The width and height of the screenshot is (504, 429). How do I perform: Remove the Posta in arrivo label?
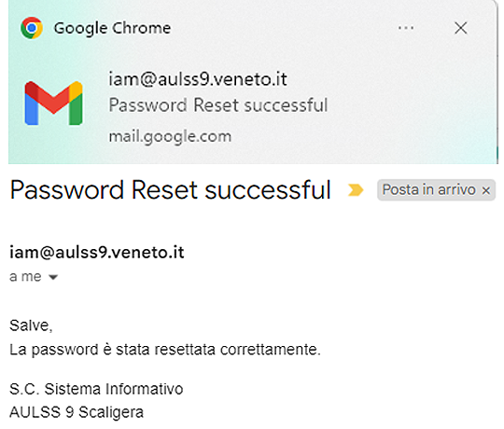(486, 191)
